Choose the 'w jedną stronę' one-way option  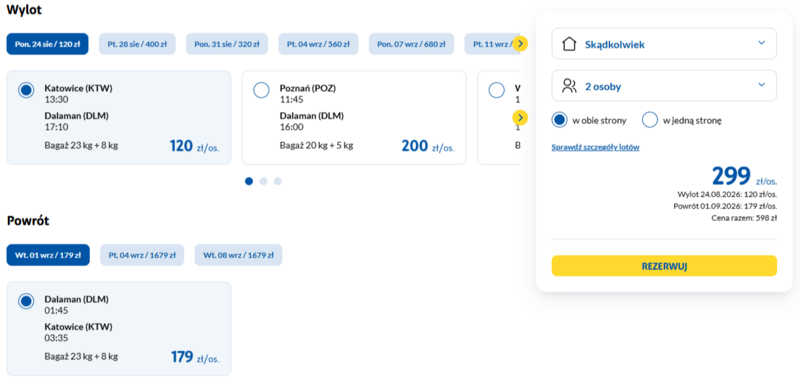(x=650, y=120)
